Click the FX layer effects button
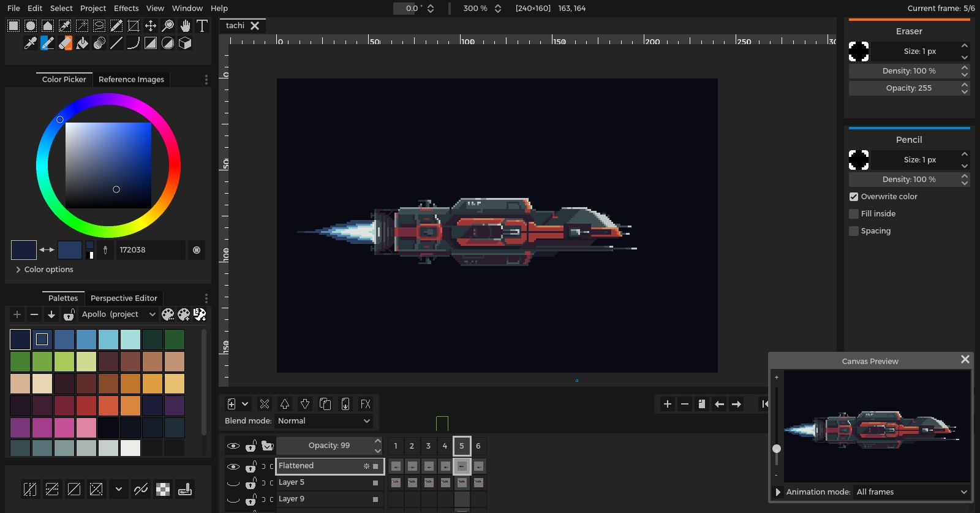 tap(366, 404)
